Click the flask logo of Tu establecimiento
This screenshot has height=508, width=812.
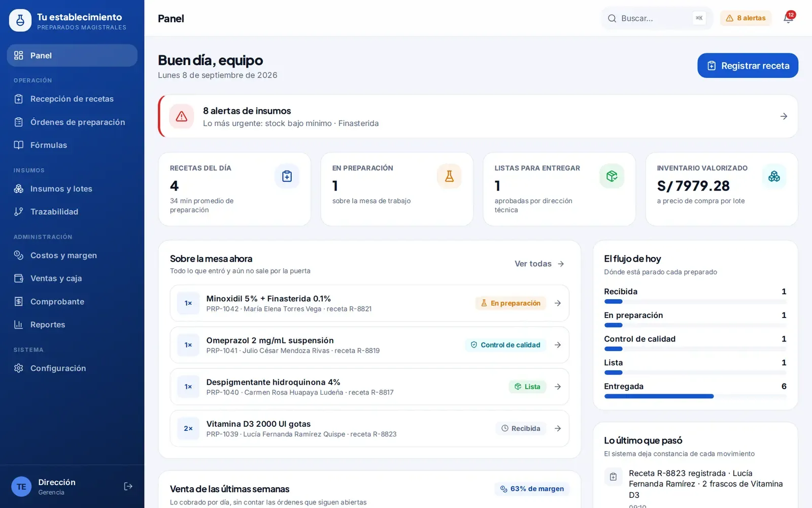(x=20, y=20)
